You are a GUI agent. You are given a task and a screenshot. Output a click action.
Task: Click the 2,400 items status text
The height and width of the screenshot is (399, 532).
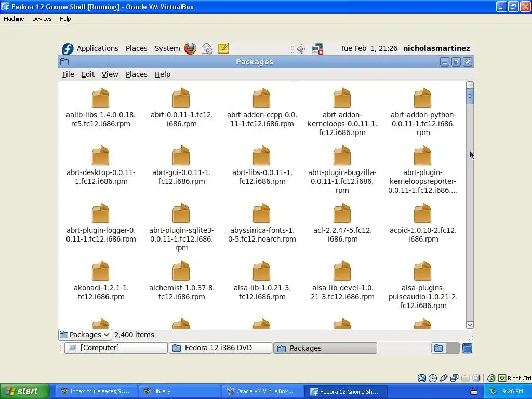(135, 335)
